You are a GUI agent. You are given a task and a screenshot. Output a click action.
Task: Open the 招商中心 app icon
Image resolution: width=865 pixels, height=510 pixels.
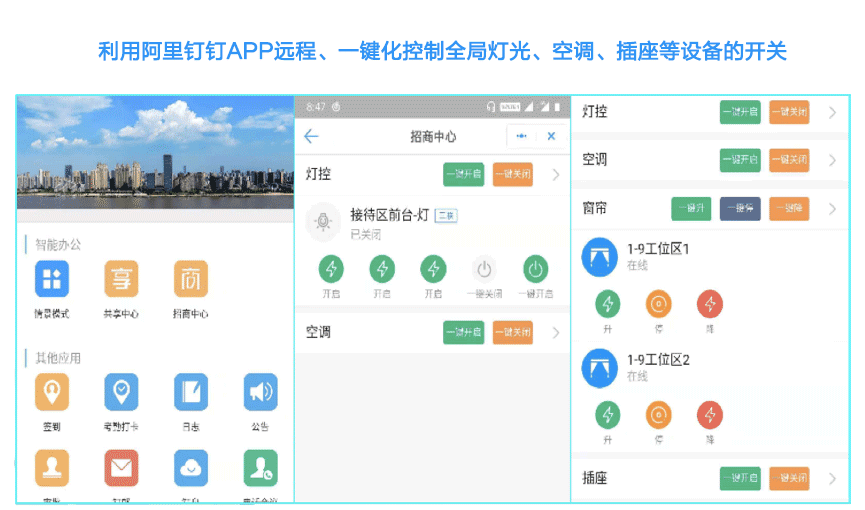pyautogui.click(x=190, y=279)
